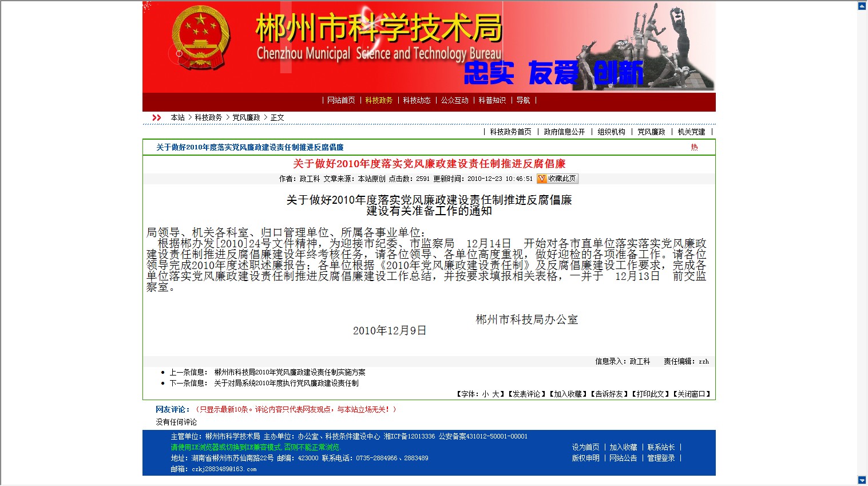Open the 导航 menu item
The width and height of the screenshot is (868, 486).
[523, 100]
